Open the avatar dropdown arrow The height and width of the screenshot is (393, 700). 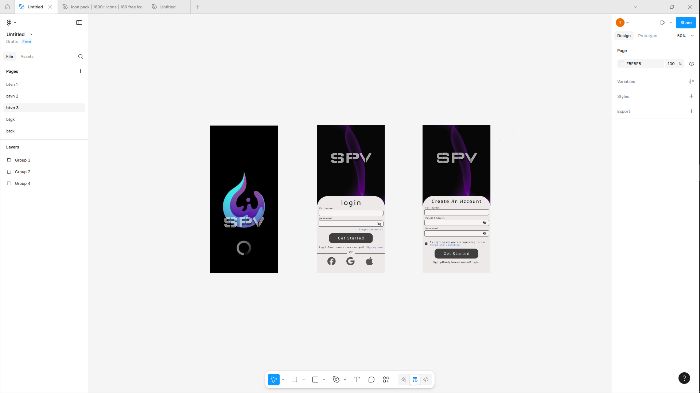click(x=628, y=22)
